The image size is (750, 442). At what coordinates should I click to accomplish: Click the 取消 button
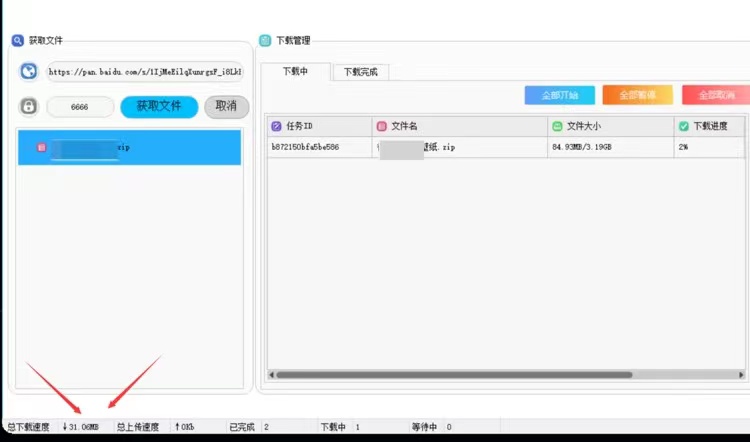tap(226, 106)
